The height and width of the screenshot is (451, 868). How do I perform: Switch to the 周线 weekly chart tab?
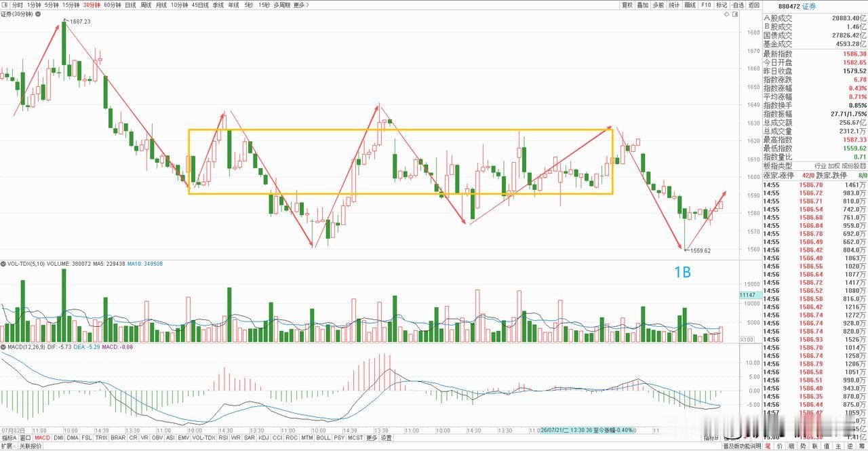146,5
